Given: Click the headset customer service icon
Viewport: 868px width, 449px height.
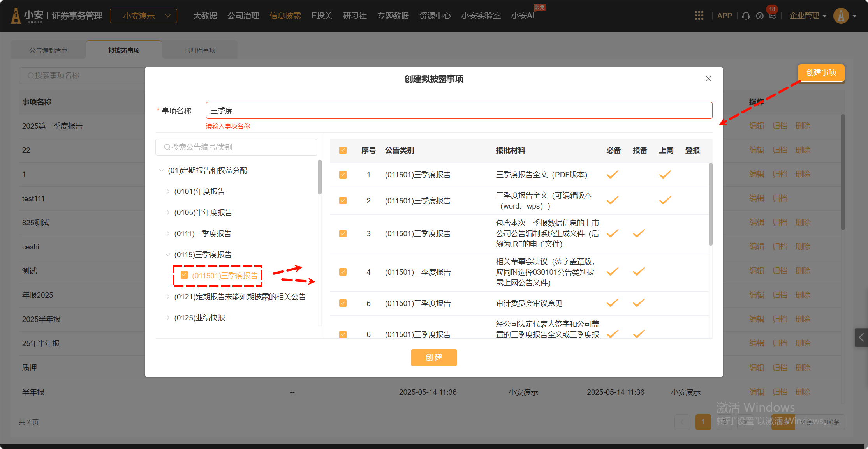Looking at the screenshot, I should click(x=746, y=16).
